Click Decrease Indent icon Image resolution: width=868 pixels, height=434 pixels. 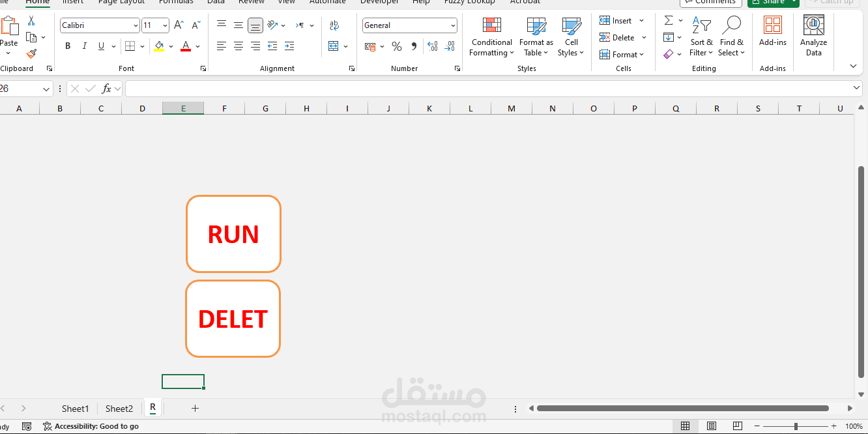pyautogui.click(x=272, y=46)
